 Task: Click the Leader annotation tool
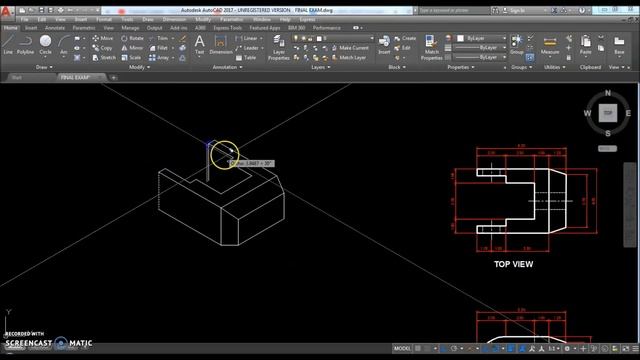click(247, 48)
